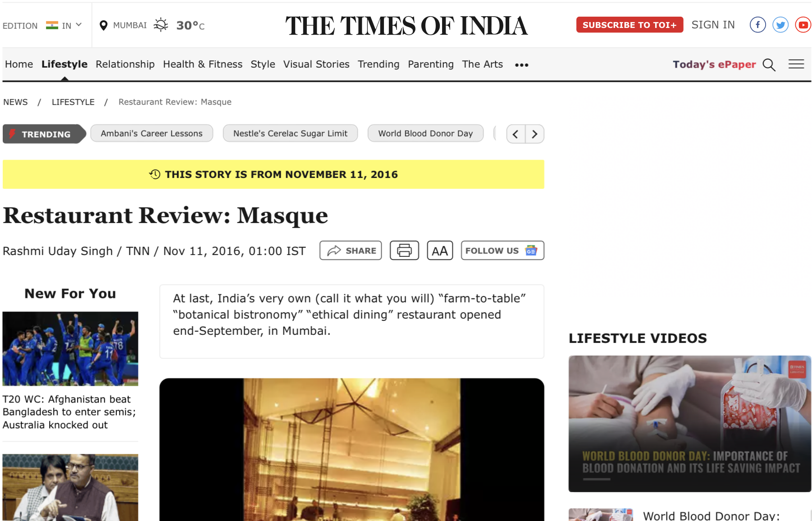Open the Facebook social icon
The width and height of the screenshot is (812, 521).
(x=757, y=25)
